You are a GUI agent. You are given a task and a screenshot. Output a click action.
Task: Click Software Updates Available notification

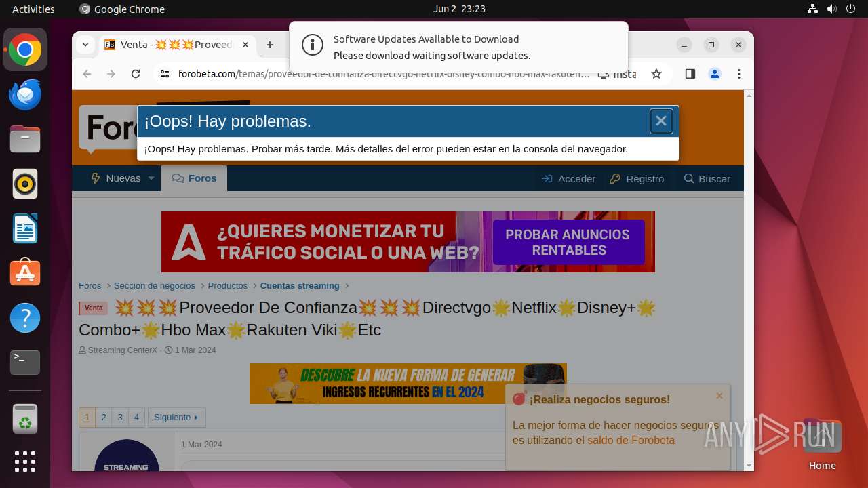click(x=458, y=47)
